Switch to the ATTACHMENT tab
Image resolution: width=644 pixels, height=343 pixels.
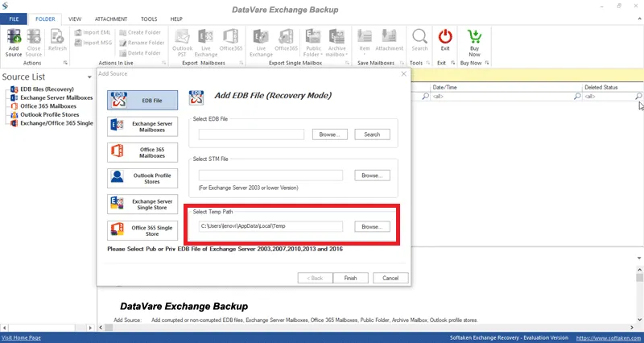(111, 19)
